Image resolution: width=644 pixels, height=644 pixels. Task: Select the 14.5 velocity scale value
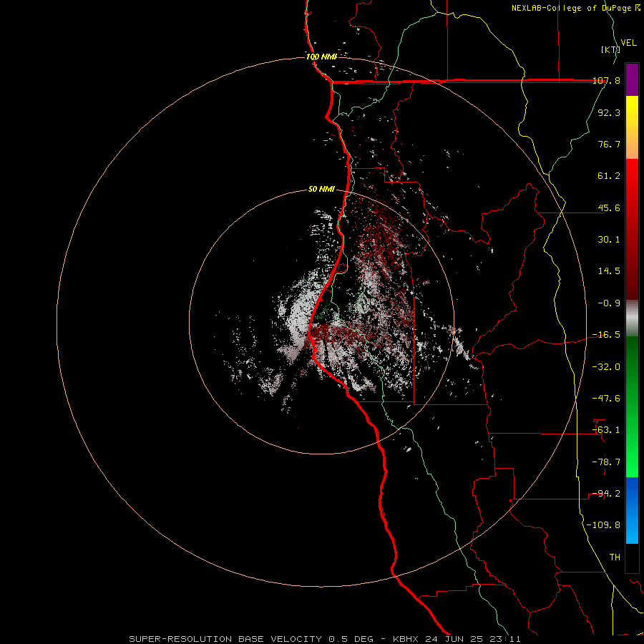(x=609, y=271)
